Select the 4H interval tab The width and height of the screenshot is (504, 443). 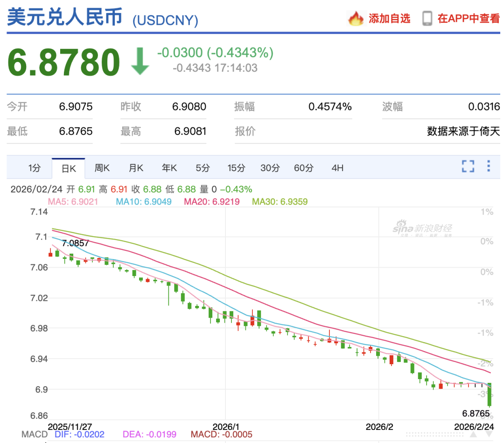(337, 168)
